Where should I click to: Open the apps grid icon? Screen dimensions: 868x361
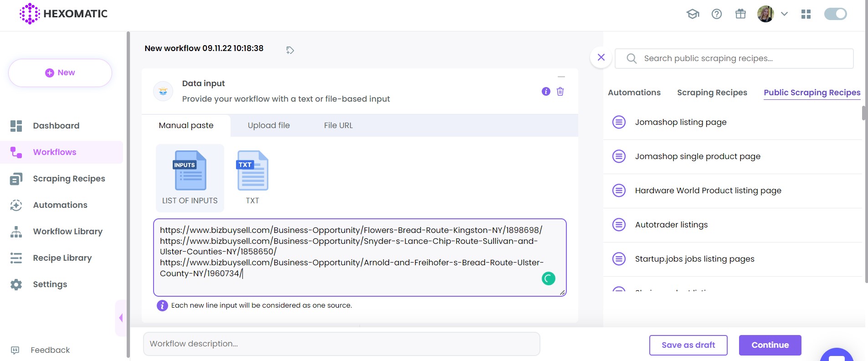coord(806,14)
